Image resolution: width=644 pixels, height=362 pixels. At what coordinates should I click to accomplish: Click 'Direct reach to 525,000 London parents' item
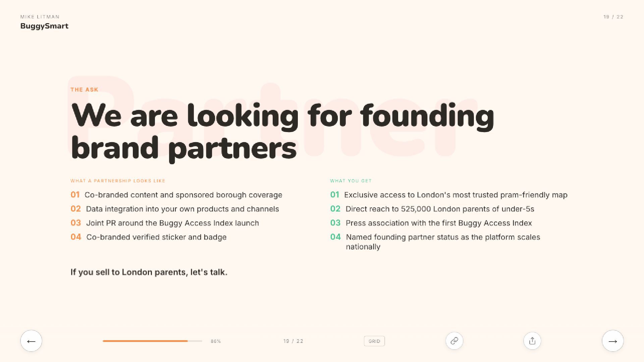point(440,209)
